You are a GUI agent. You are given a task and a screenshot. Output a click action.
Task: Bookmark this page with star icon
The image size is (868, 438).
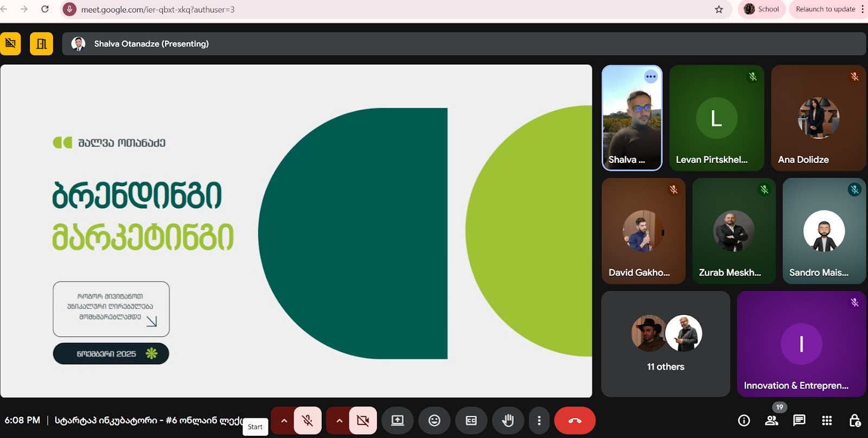click(719, 9)
